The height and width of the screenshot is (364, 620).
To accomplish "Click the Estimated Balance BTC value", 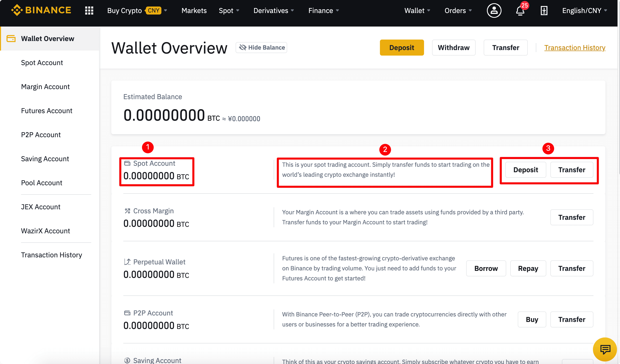I will [x=172, y=115].
